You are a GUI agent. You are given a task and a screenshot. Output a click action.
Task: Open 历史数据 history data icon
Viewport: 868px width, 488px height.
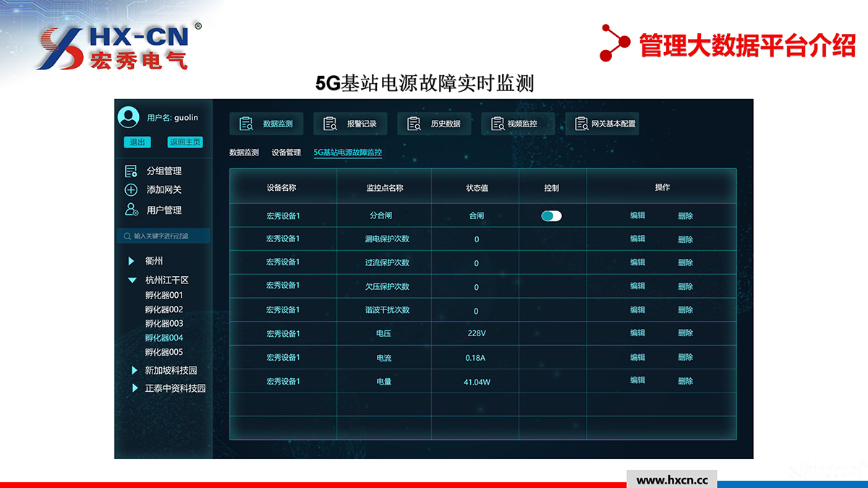[414, 124]
